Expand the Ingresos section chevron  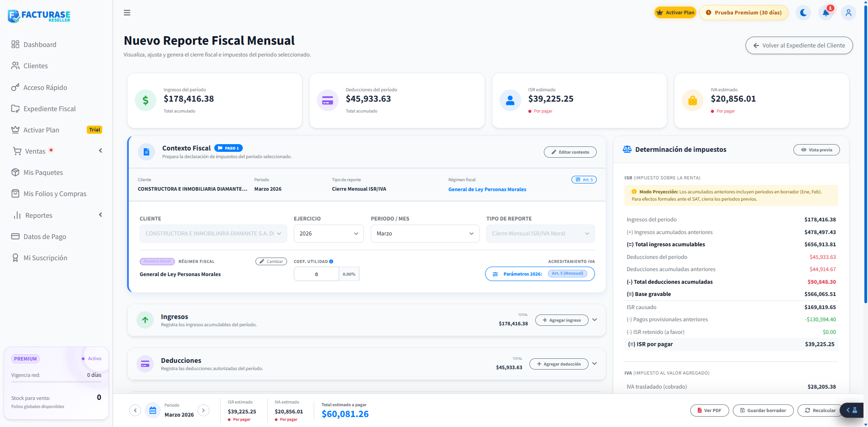pyautogui.click(x=594, y=320)
